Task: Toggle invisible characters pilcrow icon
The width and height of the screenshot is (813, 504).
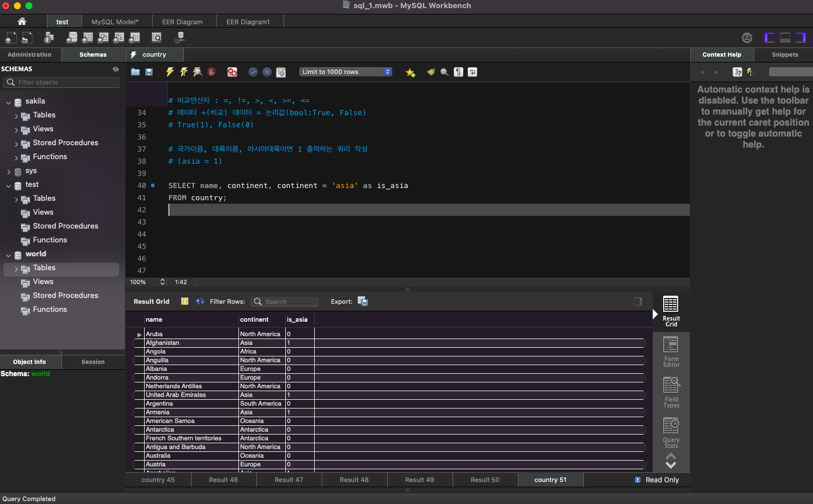Action: point(458,72)
